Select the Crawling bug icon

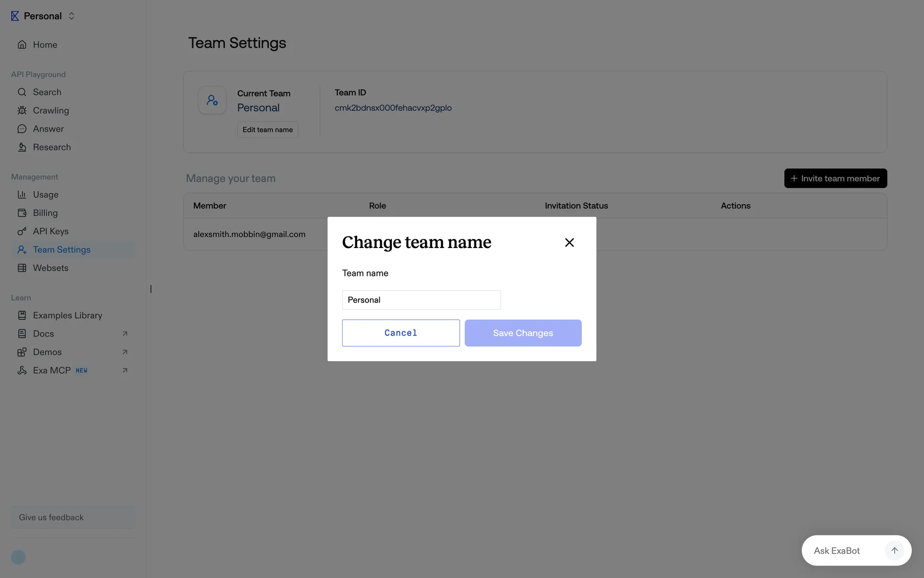coord(22,110)
